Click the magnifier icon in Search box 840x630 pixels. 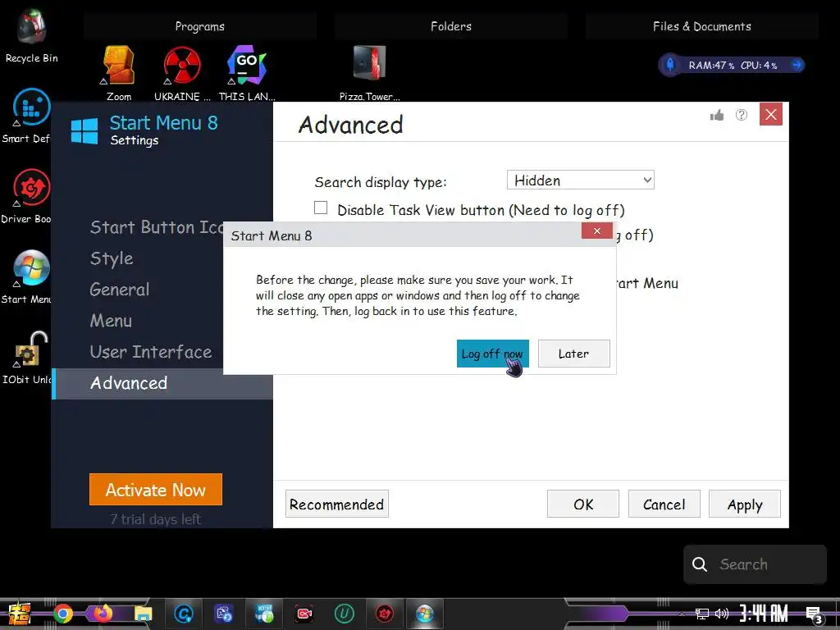pyautogui.click(x=699, y=564)
